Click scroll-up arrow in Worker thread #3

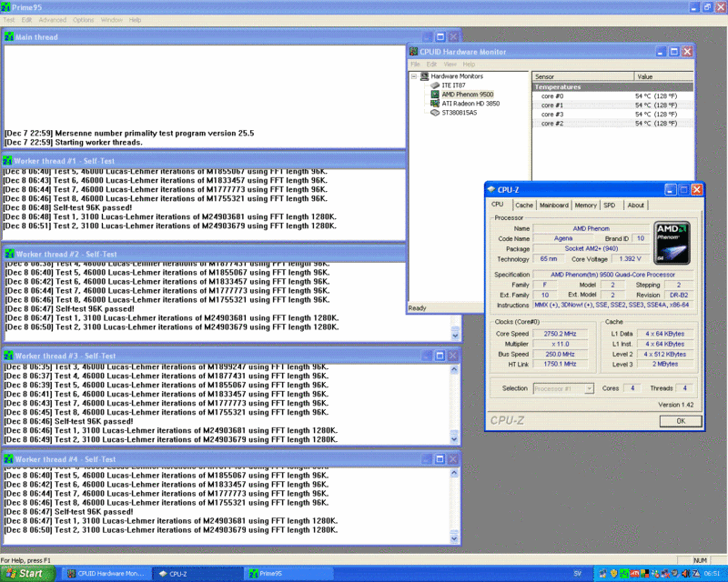pos(454,369)
